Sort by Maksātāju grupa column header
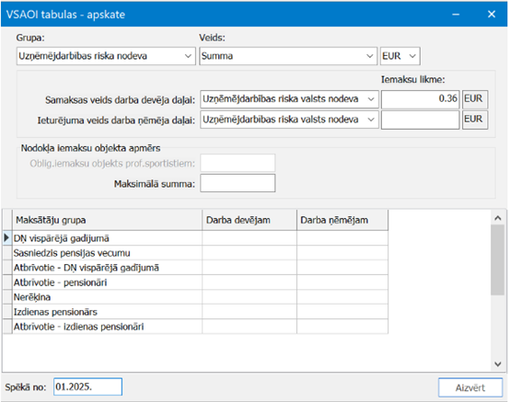The image size is (510, 402). point(107,220)
